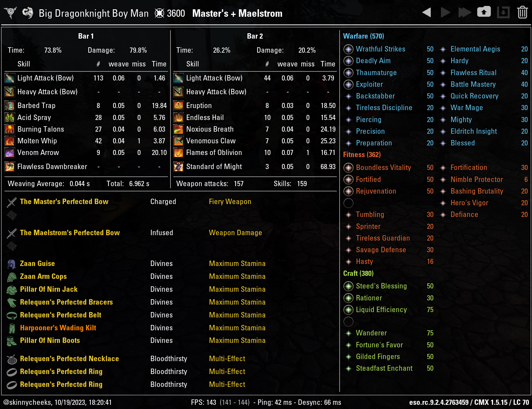
Task: Click the empty Fitness champion slot
Action: 348,203
